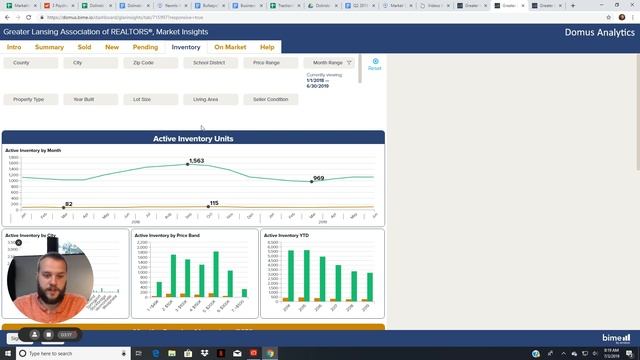Bookmark this page with the star icon
Image resolution: width=640 pixels, height=360 pixels.
(609, 18)
